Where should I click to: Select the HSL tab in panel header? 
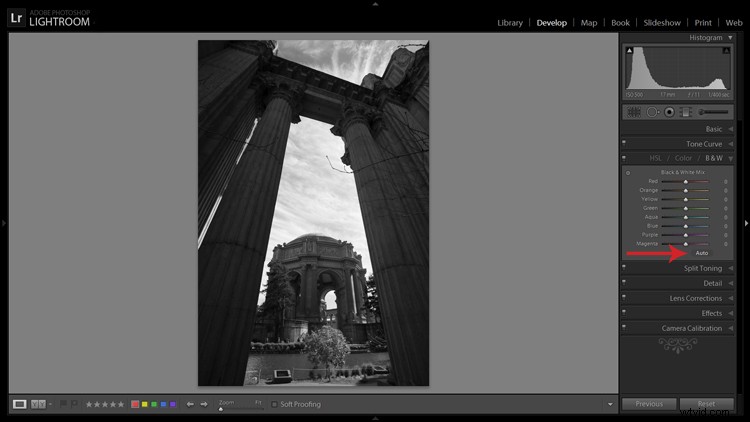pos(655,158)
